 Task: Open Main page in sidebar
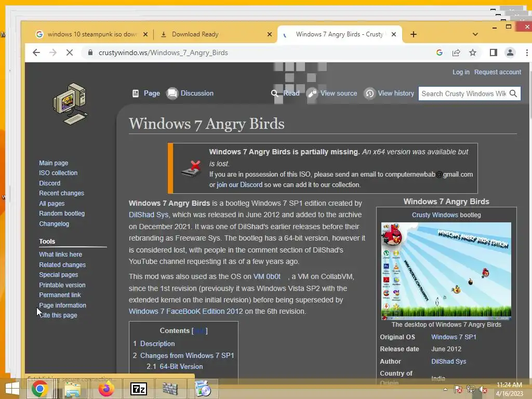pos(54,163)
